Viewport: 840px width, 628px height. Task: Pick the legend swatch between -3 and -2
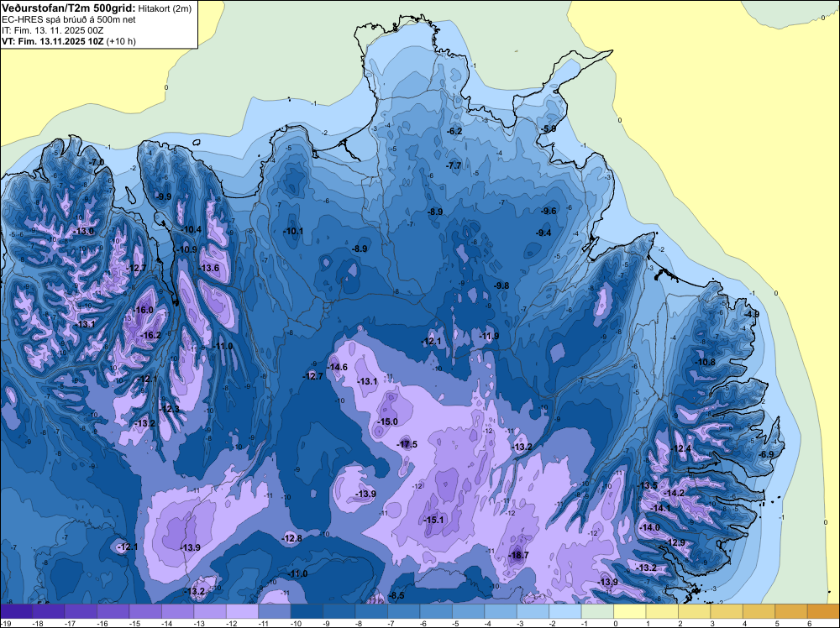coord(533,611)
